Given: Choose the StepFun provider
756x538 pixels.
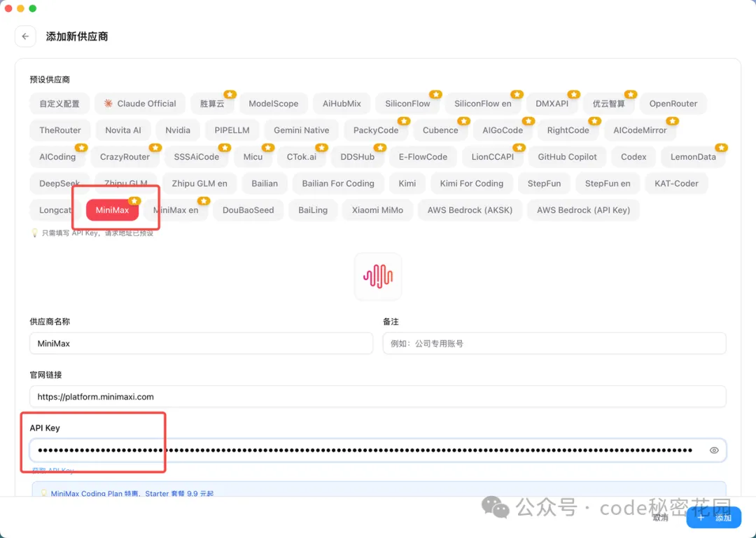Looking at the screenshot, I should pos(544,184).
